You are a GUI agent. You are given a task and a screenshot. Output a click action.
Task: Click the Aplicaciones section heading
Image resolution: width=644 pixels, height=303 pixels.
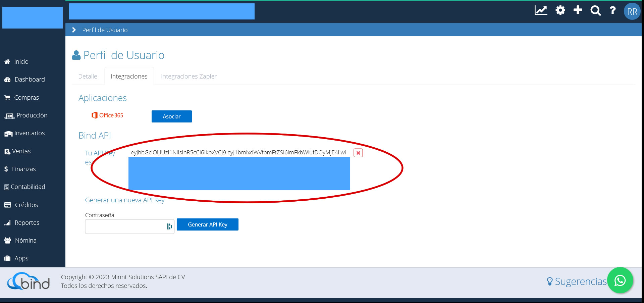[103, 98]
